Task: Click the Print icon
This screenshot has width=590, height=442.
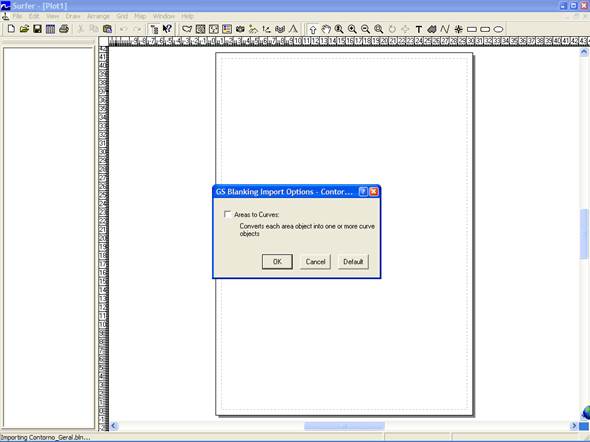Action: (x=64, y=29)
